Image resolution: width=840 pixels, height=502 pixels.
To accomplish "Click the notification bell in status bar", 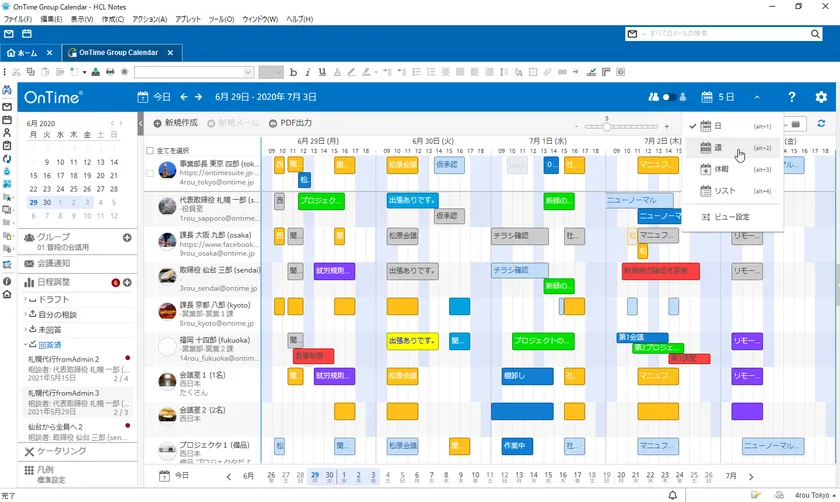I will coord(672,495).
